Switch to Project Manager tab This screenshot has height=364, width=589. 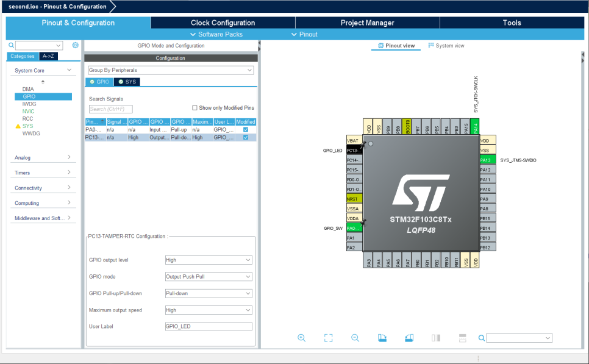tap(368, 23)
